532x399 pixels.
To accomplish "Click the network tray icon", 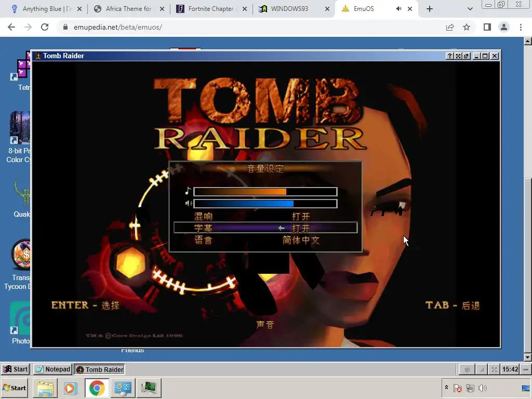I will [x=470, y=388].
